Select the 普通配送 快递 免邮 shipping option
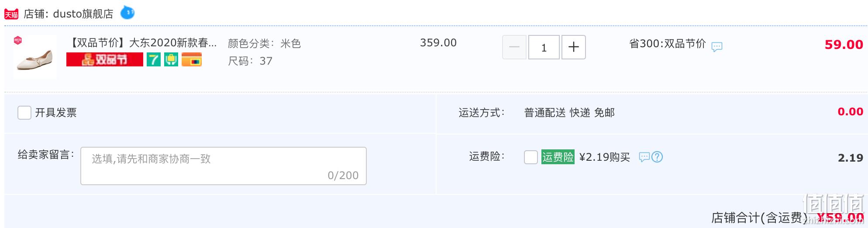Image resolution: width=868 pixels, height=228 pixels. click(569, 113)
